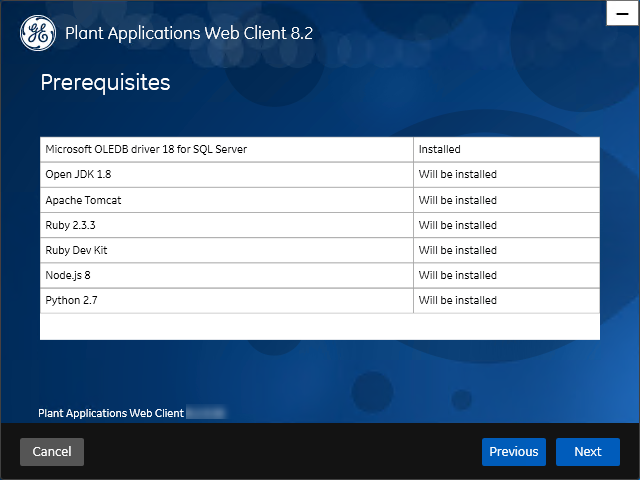The image size is (640, 480).
Task: Select the Ruby Dev Kit row
Action: (x=320, y=250)
